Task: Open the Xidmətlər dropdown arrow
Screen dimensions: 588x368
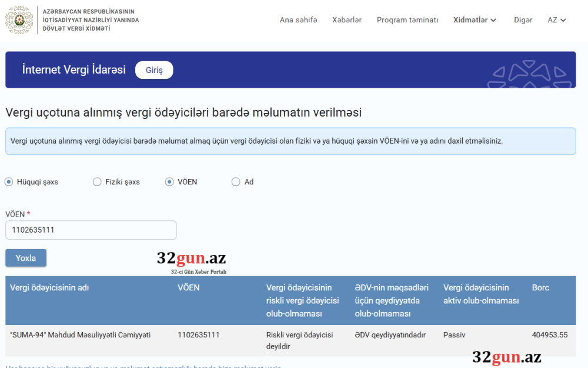Action: pos(493,19)
